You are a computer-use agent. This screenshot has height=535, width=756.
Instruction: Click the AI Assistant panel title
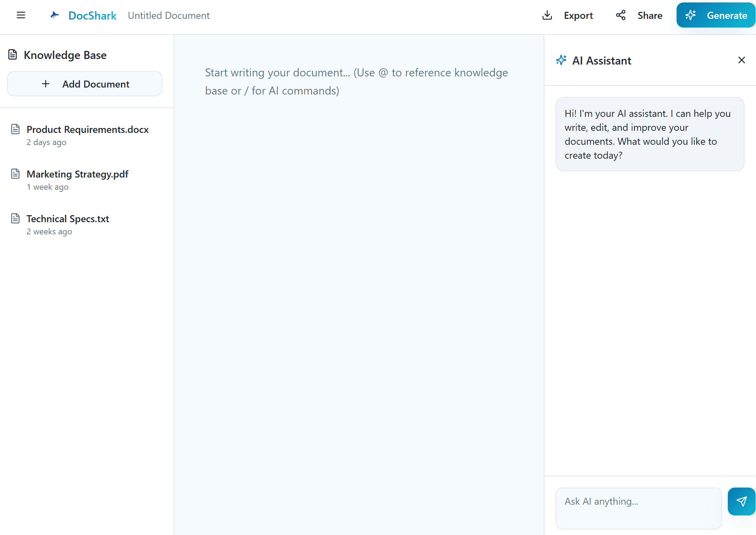point(602,61)
